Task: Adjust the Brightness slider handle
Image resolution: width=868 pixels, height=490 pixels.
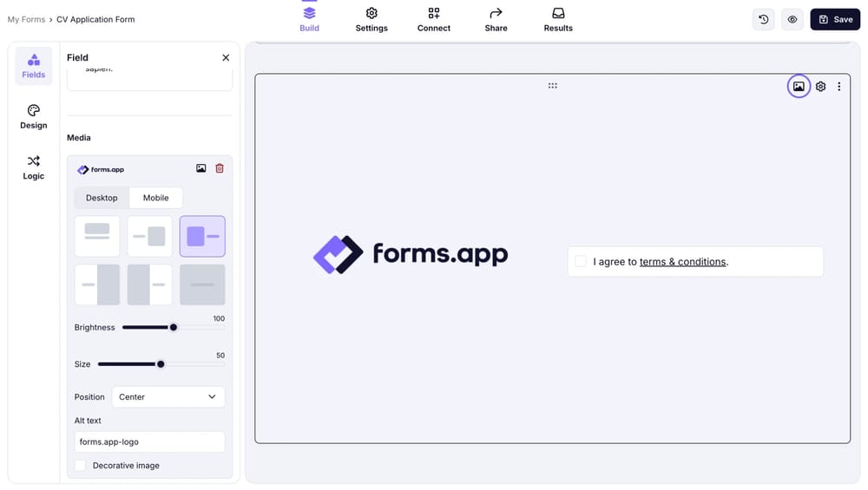Action: [174, 328]
